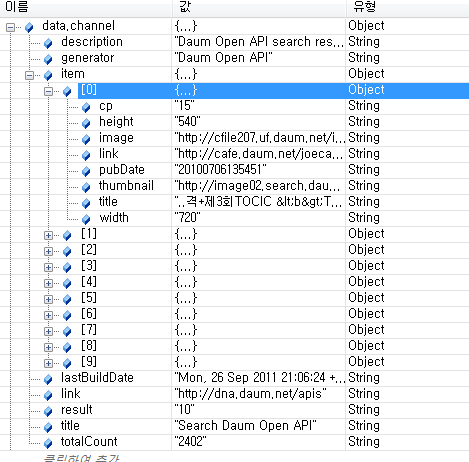Expand the [7] array entry
Image resolution: width=469 pixels, height=462 pixels.
coord(49,331)
